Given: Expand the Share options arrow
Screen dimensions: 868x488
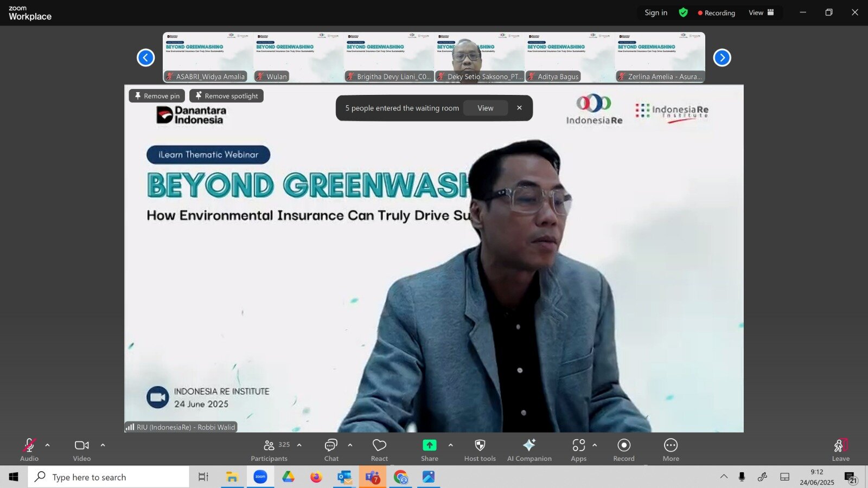Looking at the screenshot, I should click(x=450, y=445).
